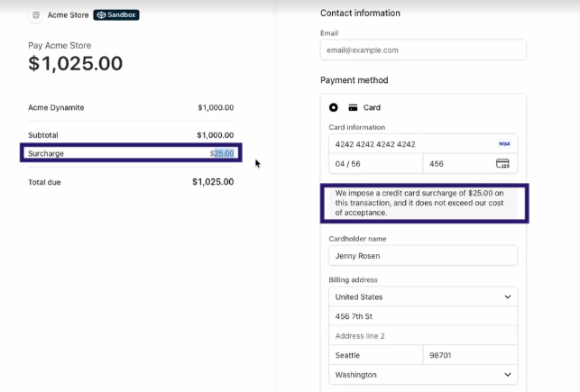This screenshot has height=392, width=580.
Task: Click the Sandbox badge
Action: (116, 15)
